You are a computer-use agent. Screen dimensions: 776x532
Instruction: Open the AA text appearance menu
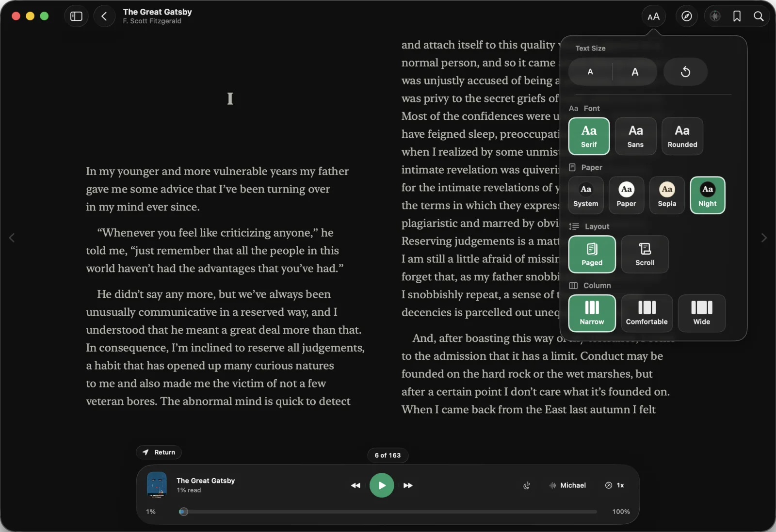click(x=653, y=16)
